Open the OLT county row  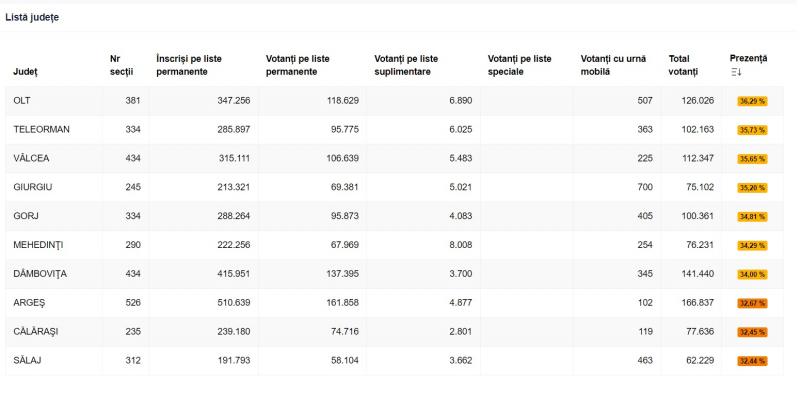tap(394, 101)
